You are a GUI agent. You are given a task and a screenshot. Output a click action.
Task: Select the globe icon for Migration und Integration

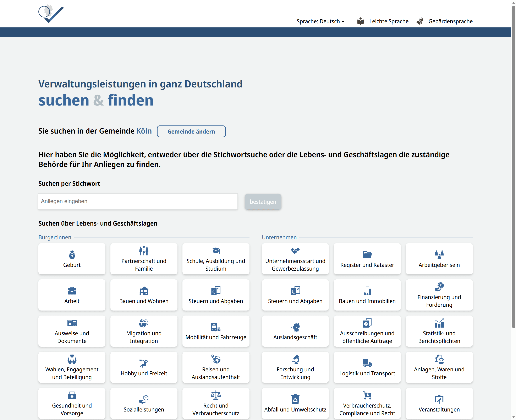coord(144,323)
